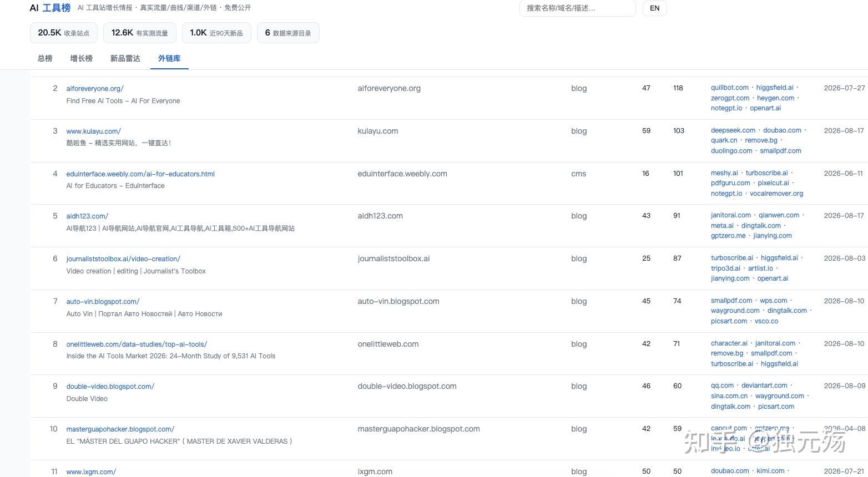Open the 总榜 tab
The height and width of the screenshot is (477, 868).
(45, 58)
